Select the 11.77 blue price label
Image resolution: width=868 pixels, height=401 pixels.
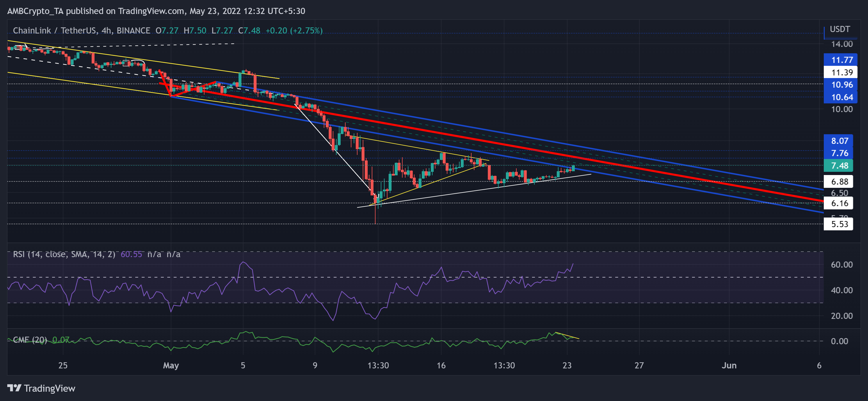[840, 60]
